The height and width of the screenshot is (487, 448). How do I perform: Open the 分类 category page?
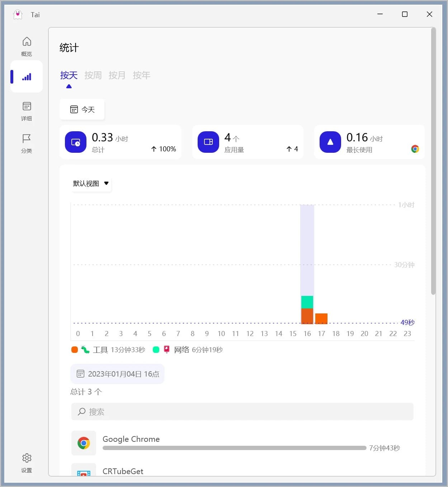(27, 143)
